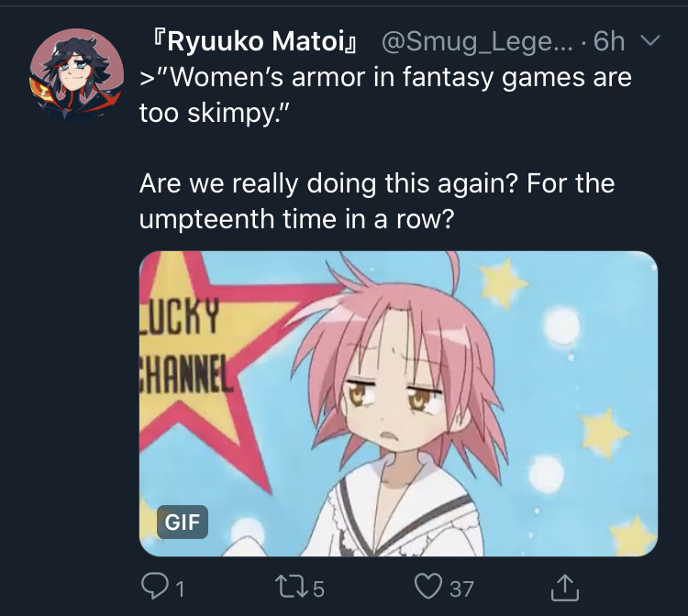Like the tweet with the heart icon
The width and height of the screenshot is (688, 616).
[x=428, y=588]
